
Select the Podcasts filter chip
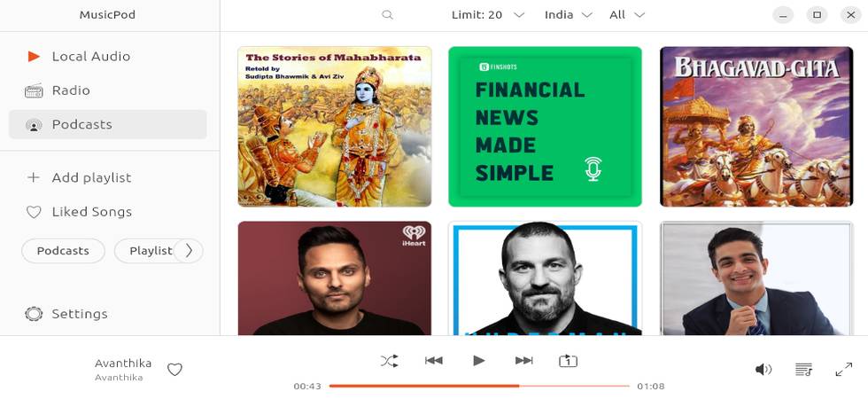tap(63, 251)
